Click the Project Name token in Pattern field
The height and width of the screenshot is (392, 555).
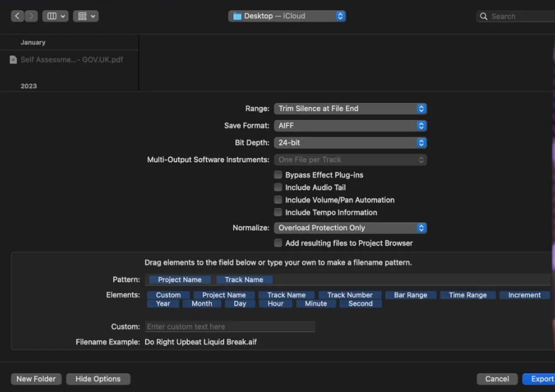click(x=180, y=280)
